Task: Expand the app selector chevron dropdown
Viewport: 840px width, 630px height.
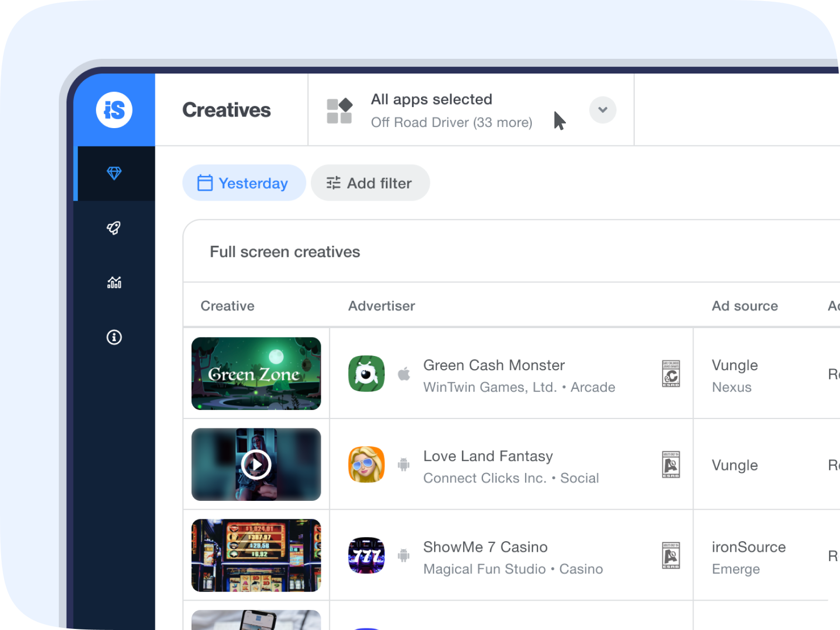Action: (603, 110)
